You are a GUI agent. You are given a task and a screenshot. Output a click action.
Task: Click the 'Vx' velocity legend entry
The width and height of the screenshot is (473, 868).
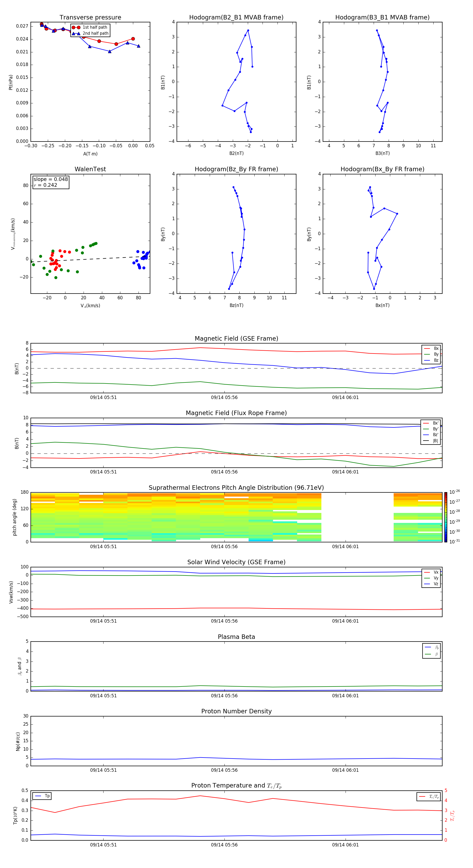click(431, 572)
